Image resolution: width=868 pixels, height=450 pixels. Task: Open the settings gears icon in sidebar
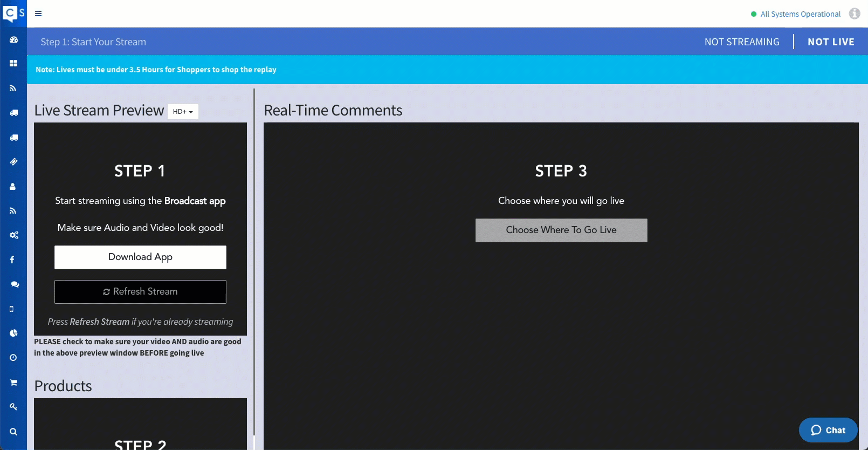coord(13,235)
